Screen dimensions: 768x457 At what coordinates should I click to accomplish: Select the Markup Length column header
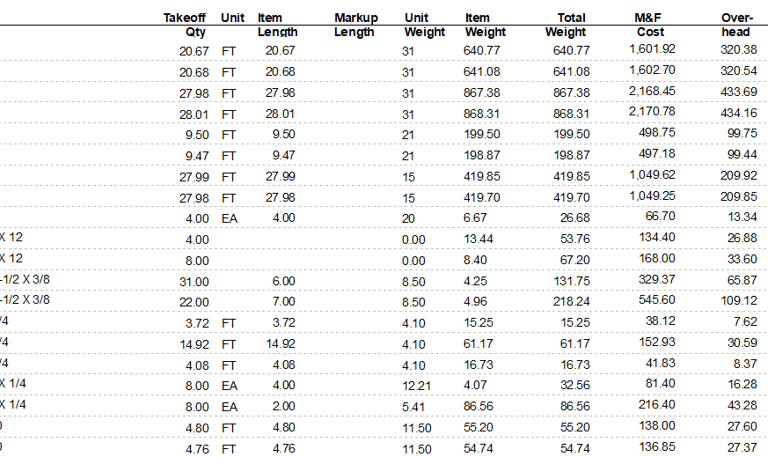pyautogui.click(x=356, y=25)
